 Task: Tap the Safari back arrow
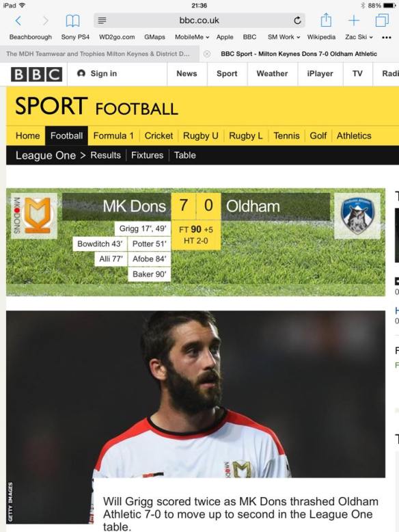pyautogui.click(x=18, y=21)
